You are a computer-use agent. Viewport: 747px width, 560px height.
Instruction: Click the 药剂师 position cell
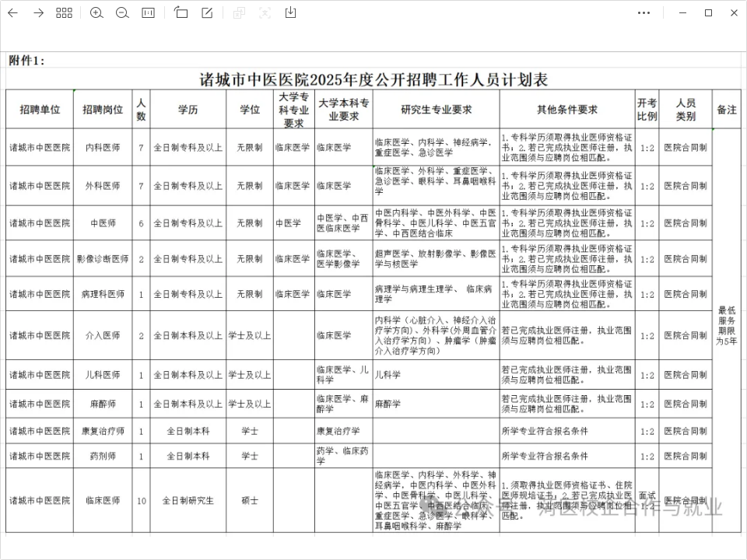(x=103, y=457)
